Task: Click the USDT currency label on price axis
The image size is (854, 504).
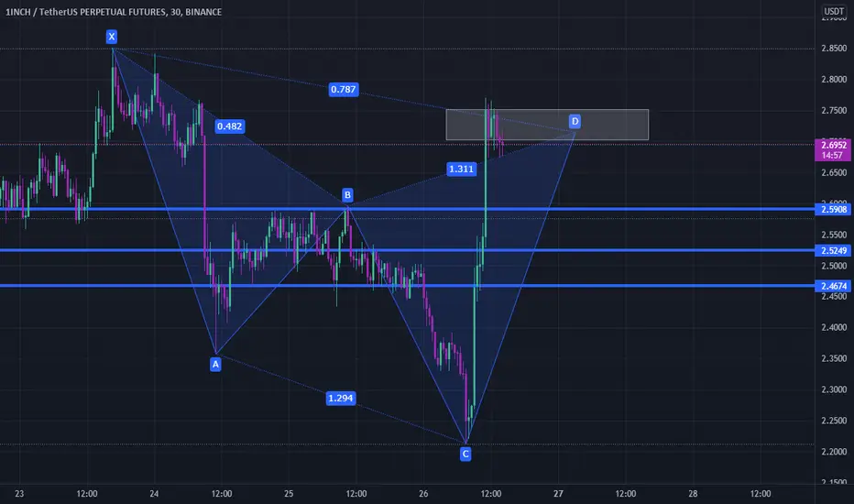Action: (x=834, y=11)
